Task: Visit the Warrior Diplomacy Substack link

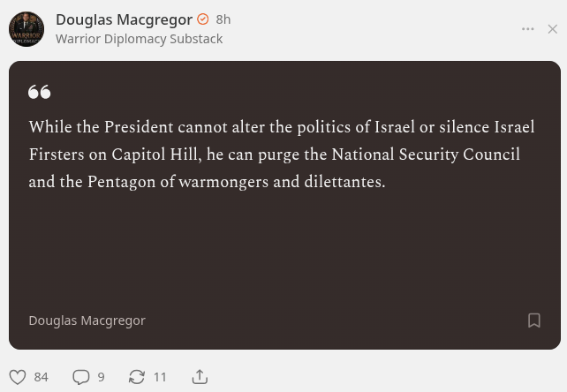Action: (140, 39)
